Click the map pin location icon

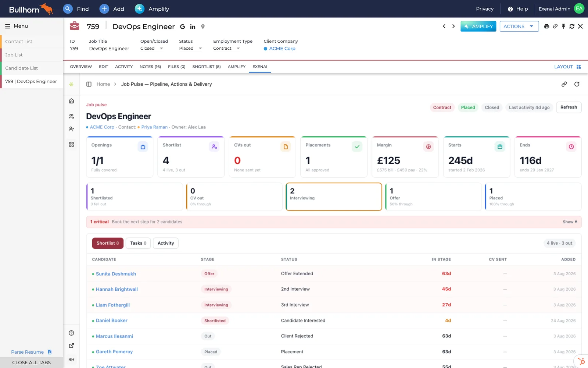pyautogui.click(x=203, y=27)
